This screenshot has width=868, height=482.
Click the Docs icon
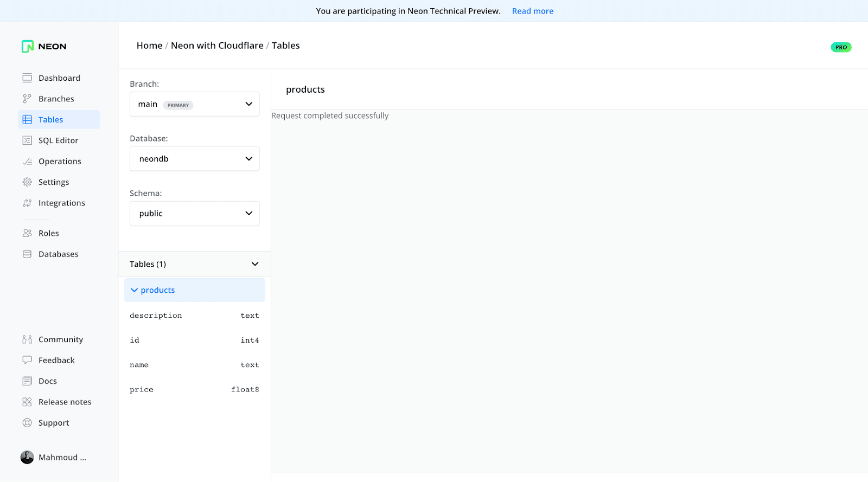27,382
